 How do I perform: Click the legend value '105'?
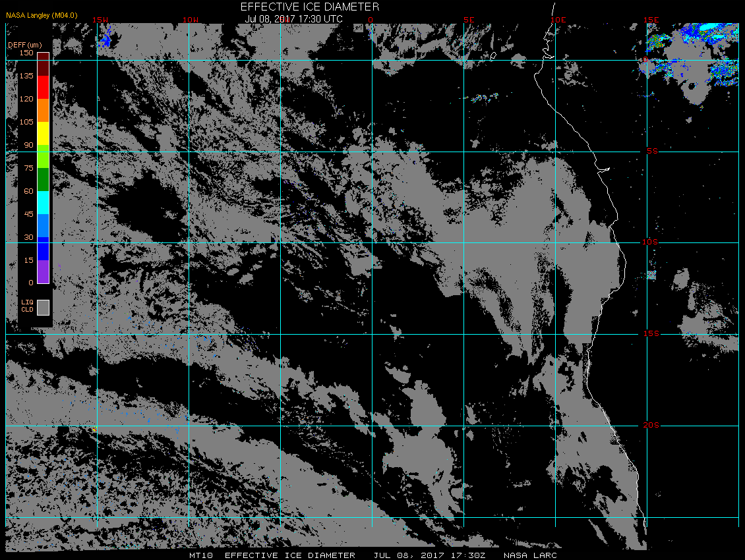click(x=26, y=122)
